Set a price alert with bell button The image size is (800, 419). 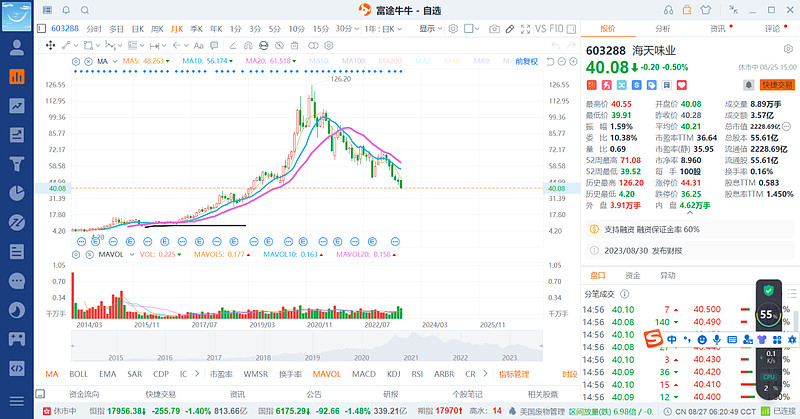tap(748, 85)
